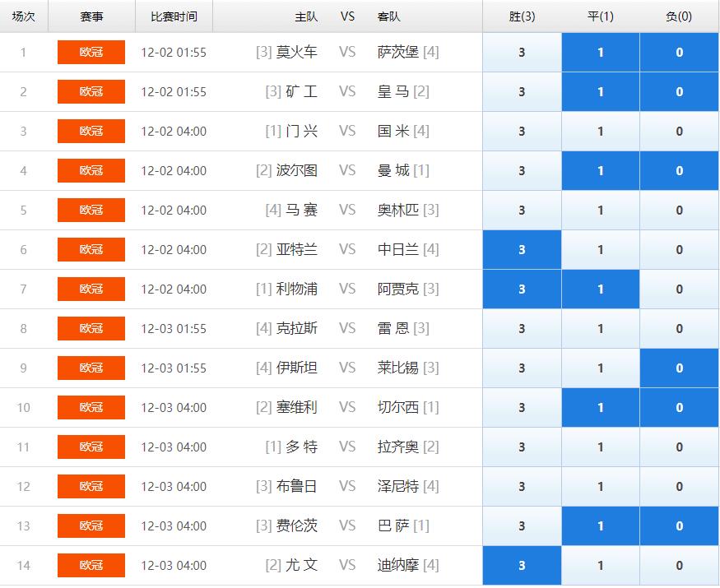Deselect win (3) for 亚特兰 vs 中日兰
This screenshot has width=720, height=588.
click(x=522, y=250)
